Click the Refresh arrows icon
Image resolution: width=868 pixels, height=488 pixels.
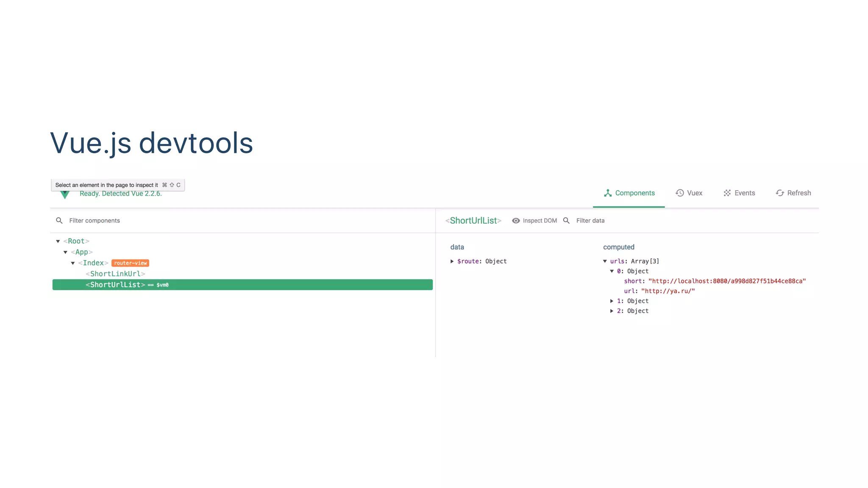tap(780, 193)
